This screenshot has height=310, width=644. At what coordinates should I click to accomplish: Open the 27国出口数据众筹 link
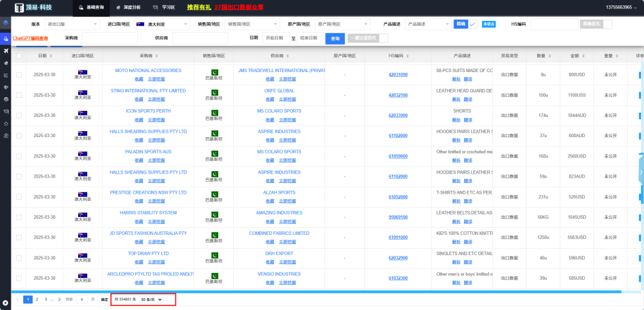pos(239,7)
